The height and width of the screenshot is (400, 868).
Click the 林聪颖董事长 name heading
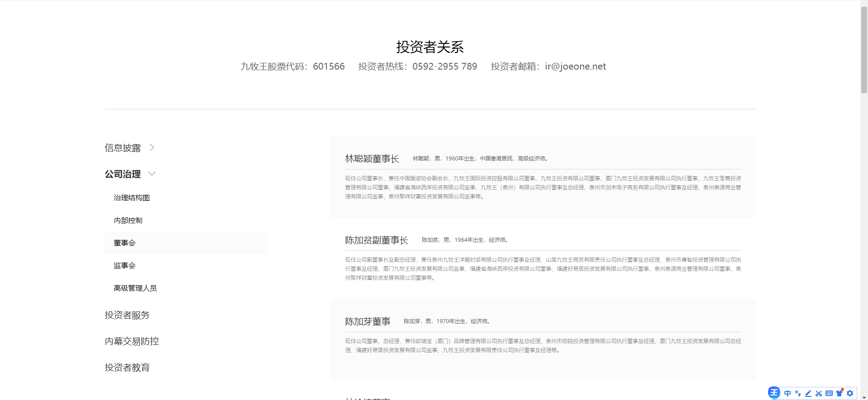372,159
